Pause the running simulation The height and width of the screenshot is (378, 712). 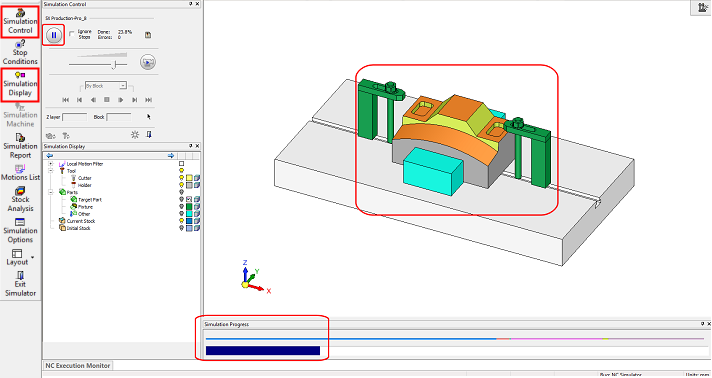pyautogui.click(x=54, y=35)
